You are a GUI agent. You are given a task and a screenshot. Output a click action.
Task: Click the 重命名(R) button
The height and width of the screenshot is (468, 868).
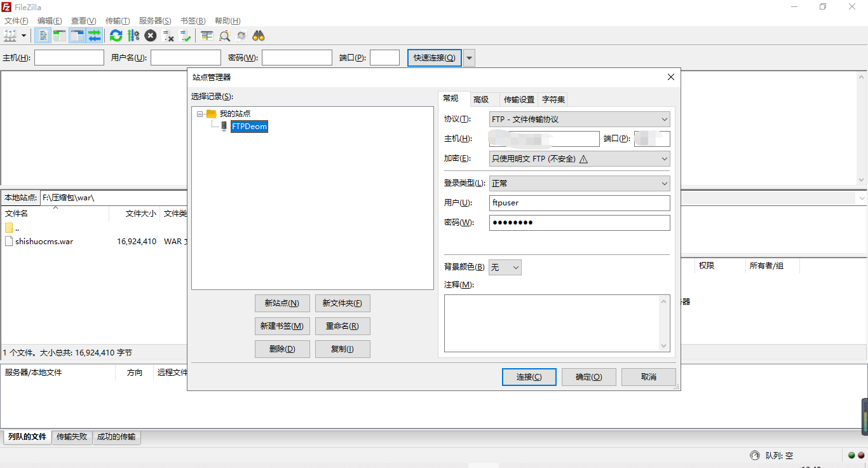[x=342, y=326]
